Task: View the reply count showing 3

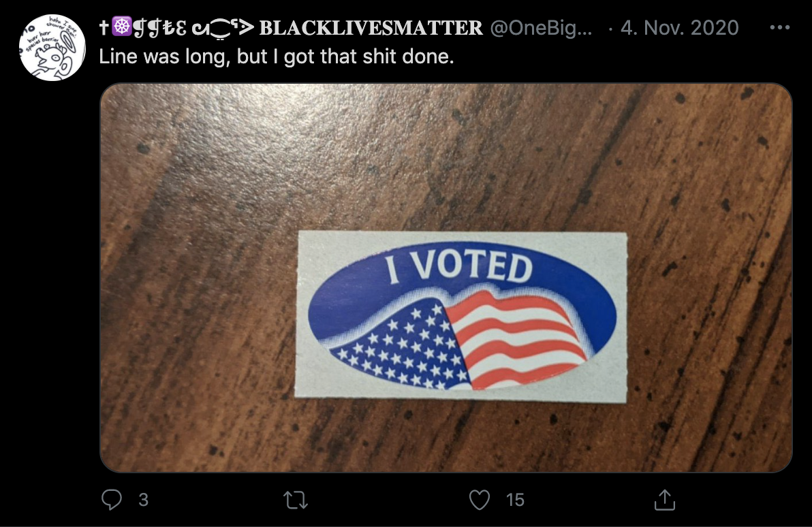Action: click(144, 500)
